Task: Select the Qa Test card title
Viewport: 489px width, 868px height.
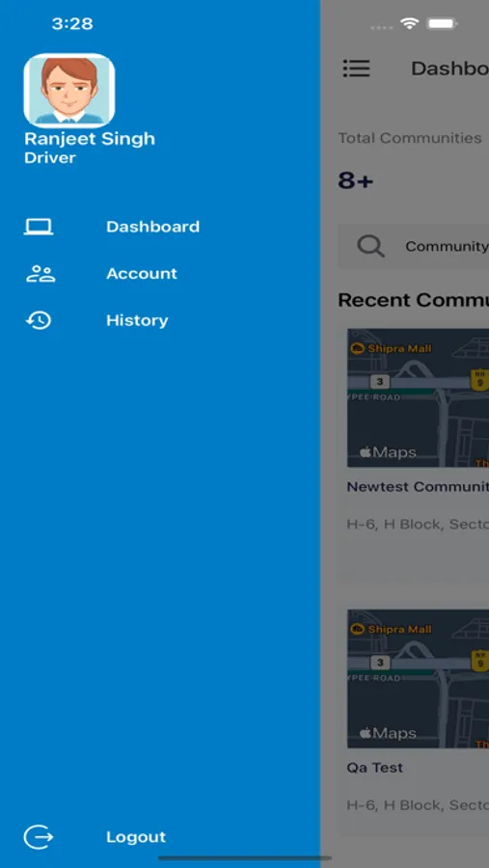Action: coord(375,768)
